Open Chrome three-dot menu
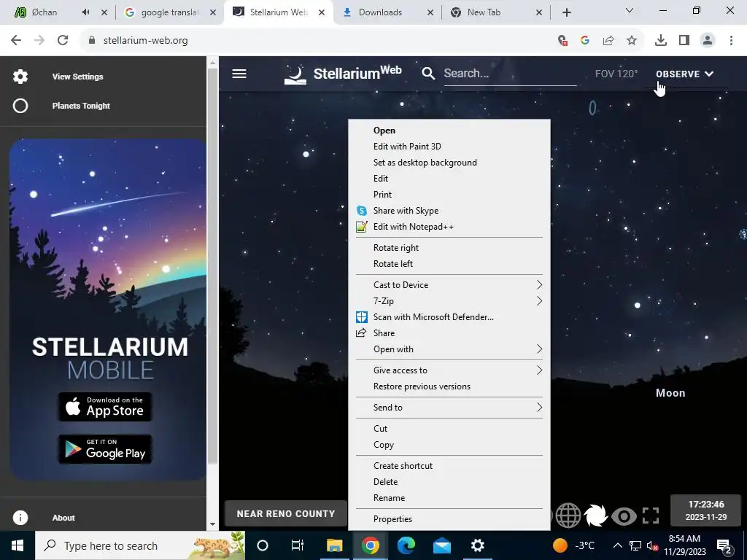747x560 pixels. click(731, 41)
